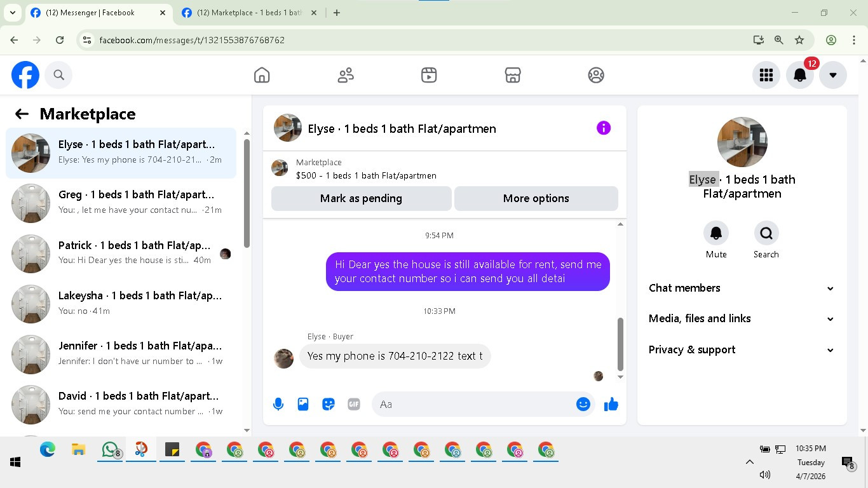Click the $500 listing link in chat header
Viewport: 868px width, 488px height.
(x=366, y=175)
